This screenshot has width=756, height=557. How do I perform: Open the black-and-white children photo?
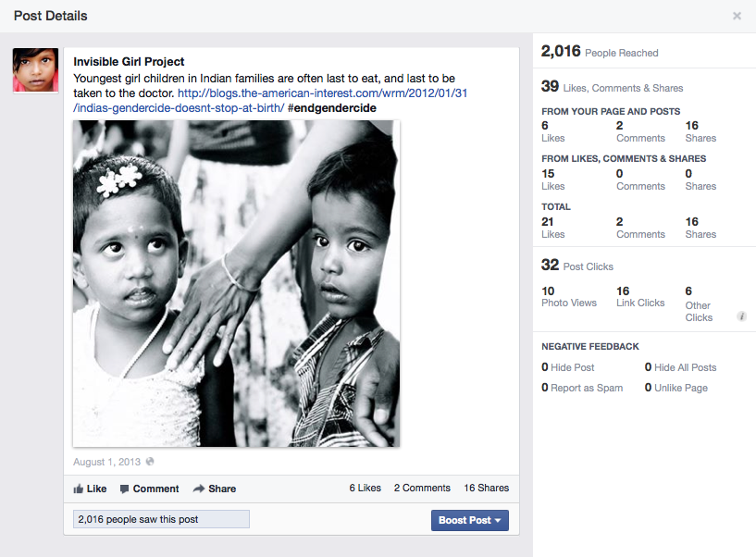(236, 283)
